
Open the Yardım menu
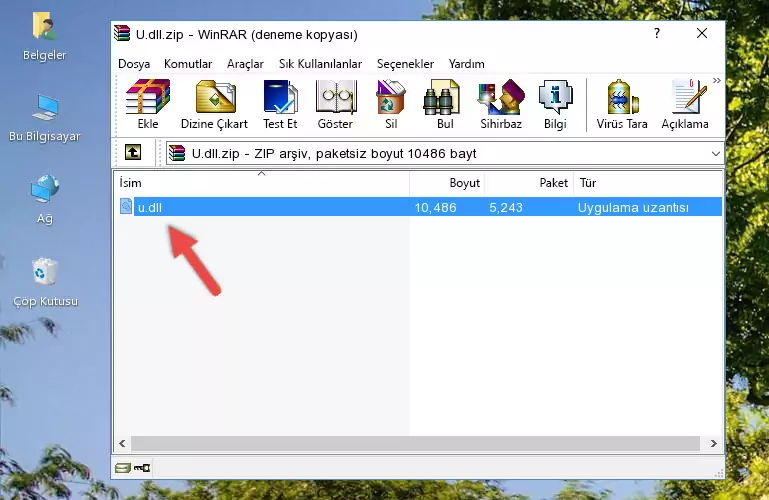tap(466, 64)
